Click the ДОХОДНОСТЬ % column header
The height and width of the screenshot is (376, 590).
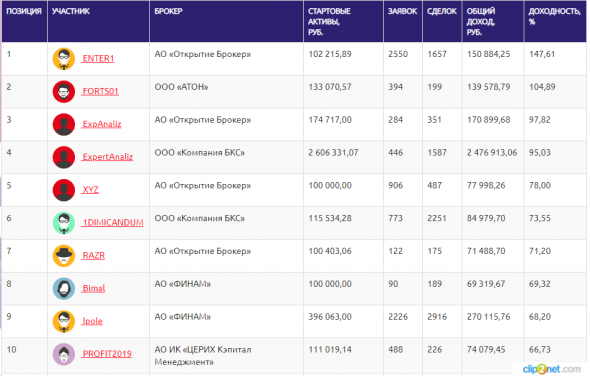(555, 17)
